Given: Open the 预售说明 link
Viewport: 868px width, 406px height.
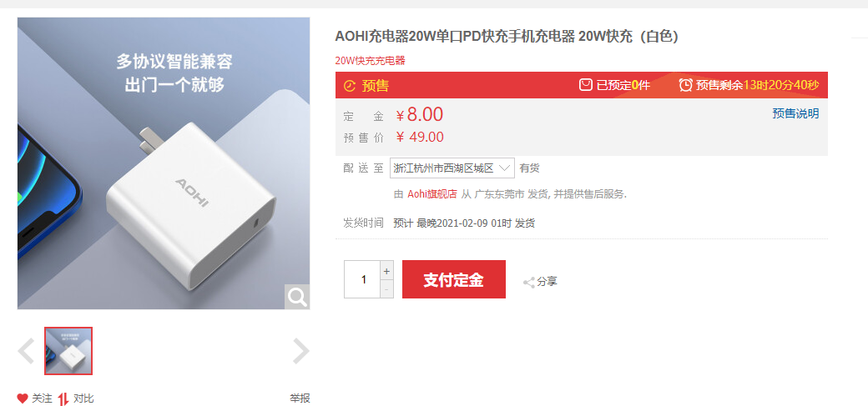Looking at the screenshot, I should (795, 113).
